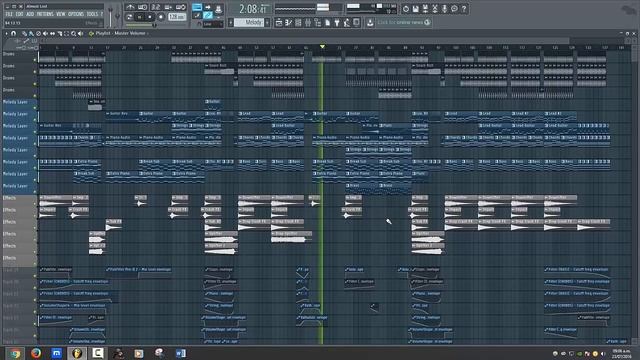640x360 pixels.
Task: Select the Playlist mute tool
Action: (45, 33)
